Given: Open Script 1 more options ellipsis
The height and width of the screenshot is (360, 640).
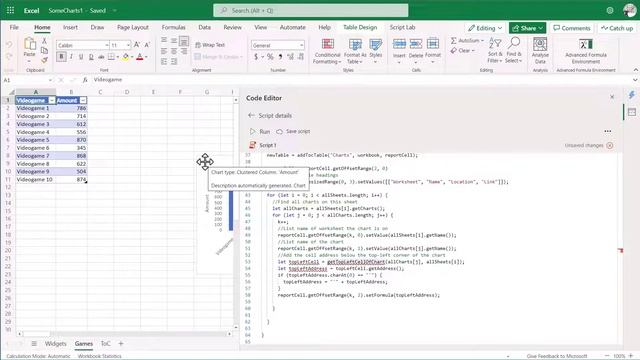Looking at the screenshot, I should (608, 131).
